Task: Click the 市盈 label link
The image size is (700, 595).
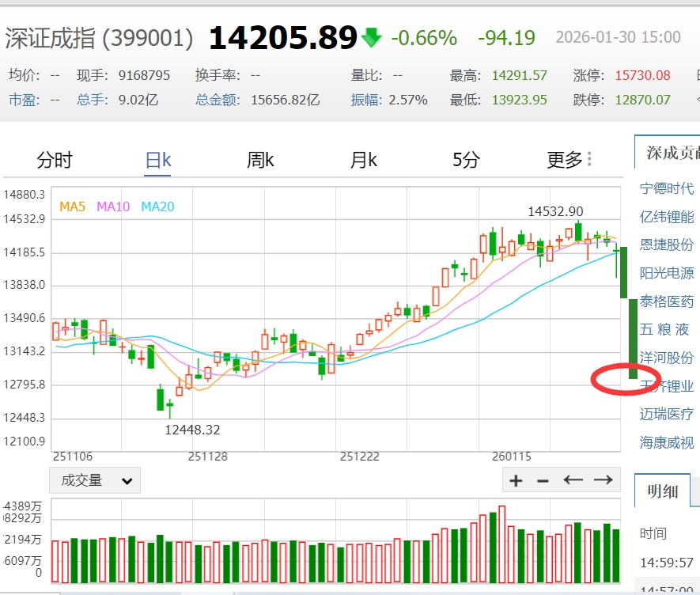Action: click(x=22, y=100)
